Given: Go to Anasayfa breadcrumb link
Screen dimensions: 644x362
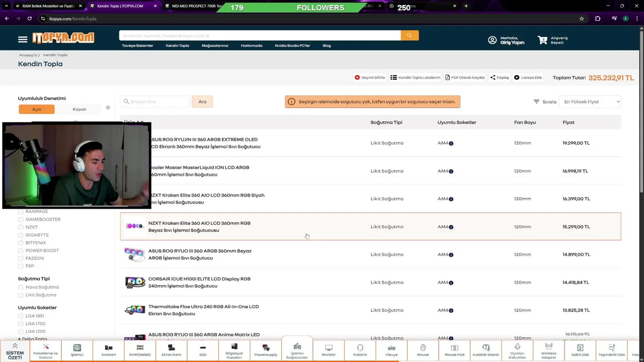Looking at the screenshot, I should pyautogui.click(x=28, y=55).
